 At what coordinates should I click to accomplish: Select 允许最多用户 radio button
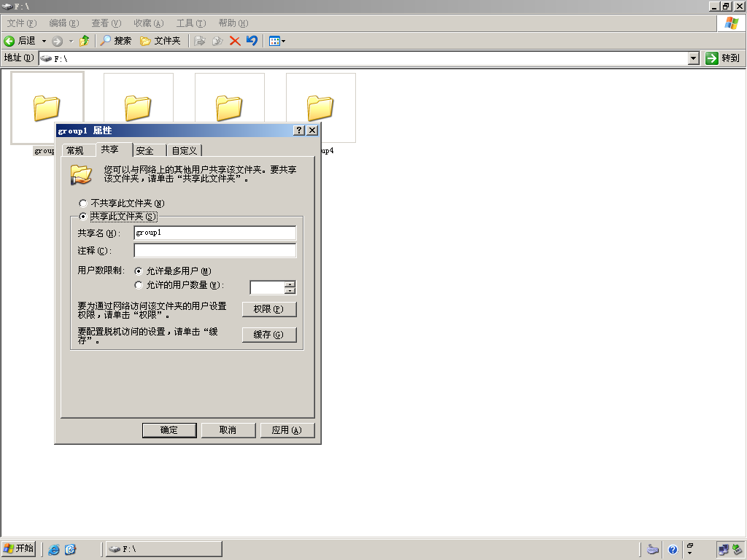coord(139,271)
